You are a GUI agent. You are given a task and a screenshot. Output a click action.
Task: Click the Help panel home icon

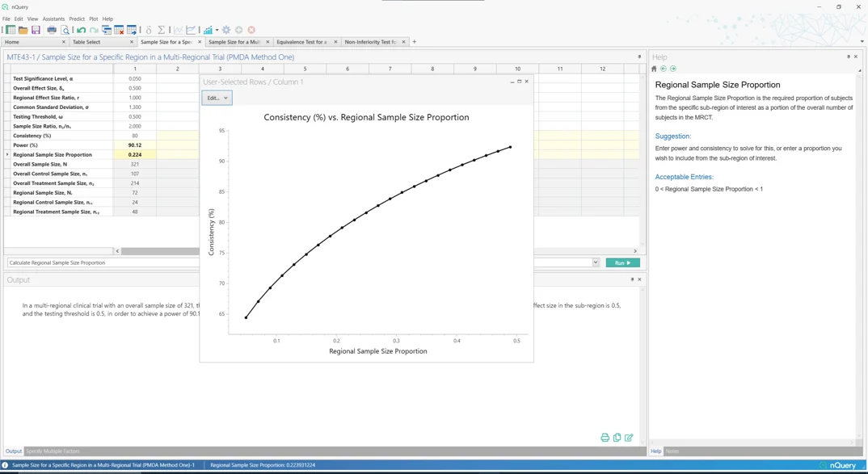pos(654,69)
